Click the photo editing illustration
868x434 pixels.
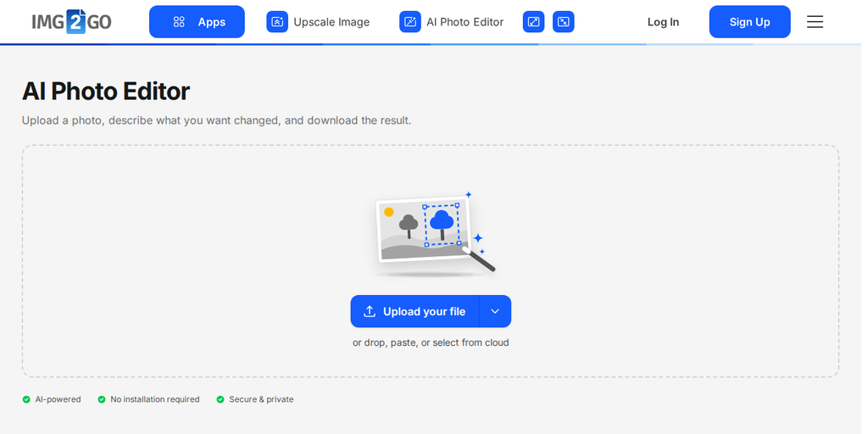click(435, 234)
